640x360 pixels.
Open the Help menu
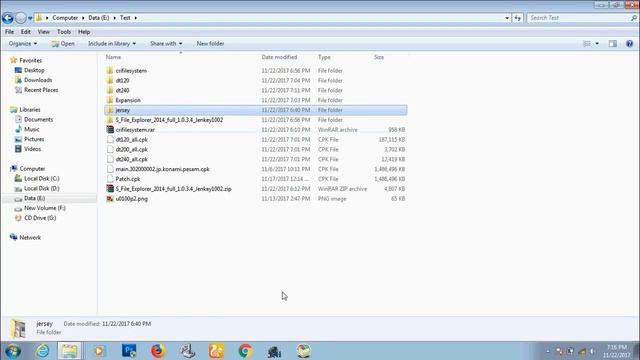coord(84,32)
